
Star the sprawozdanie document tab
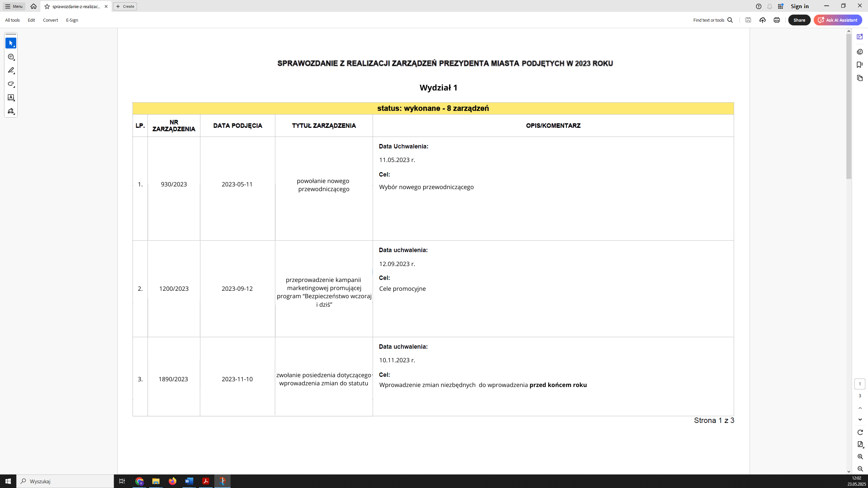pyautogui.click(x=47, y=6)
